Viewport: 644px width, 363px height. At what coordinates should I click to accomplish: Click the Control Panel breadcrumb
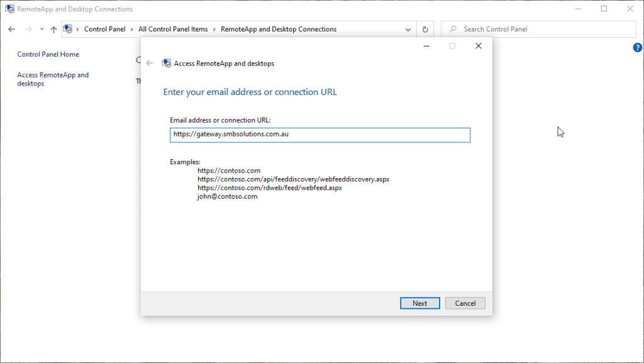click(105, 29)
